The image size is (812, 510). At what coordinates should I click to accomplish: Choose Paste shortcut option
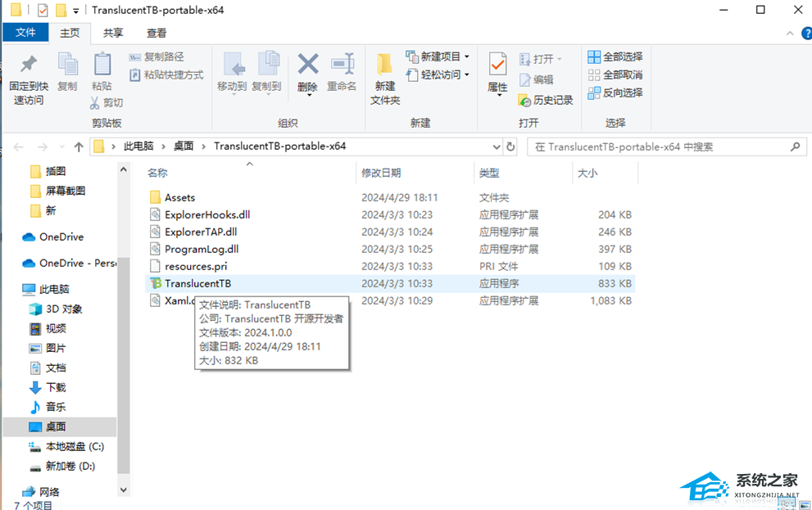pos(166,75)
